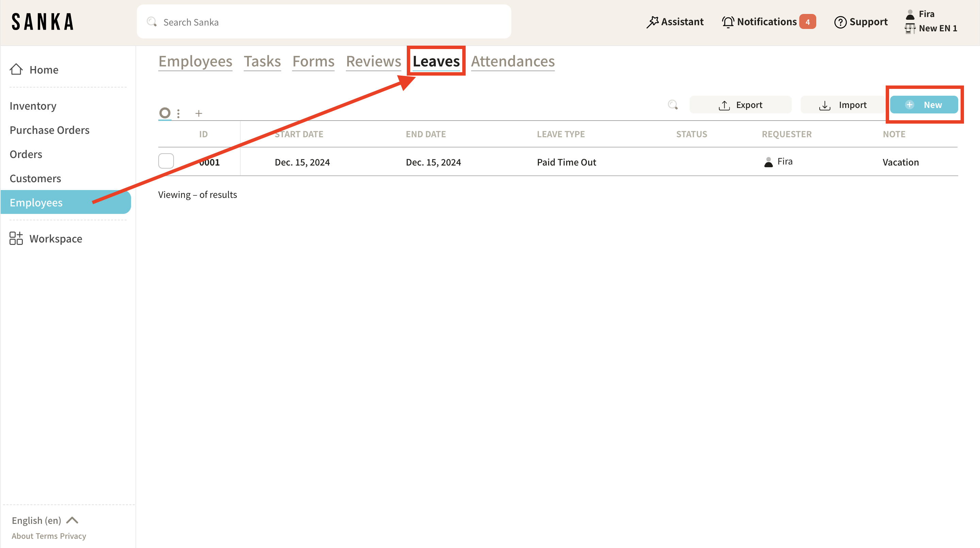Viewport: 980px width, 548px height.
Task: Switch to the Reviews tab
Action: [x=373, y=61]
